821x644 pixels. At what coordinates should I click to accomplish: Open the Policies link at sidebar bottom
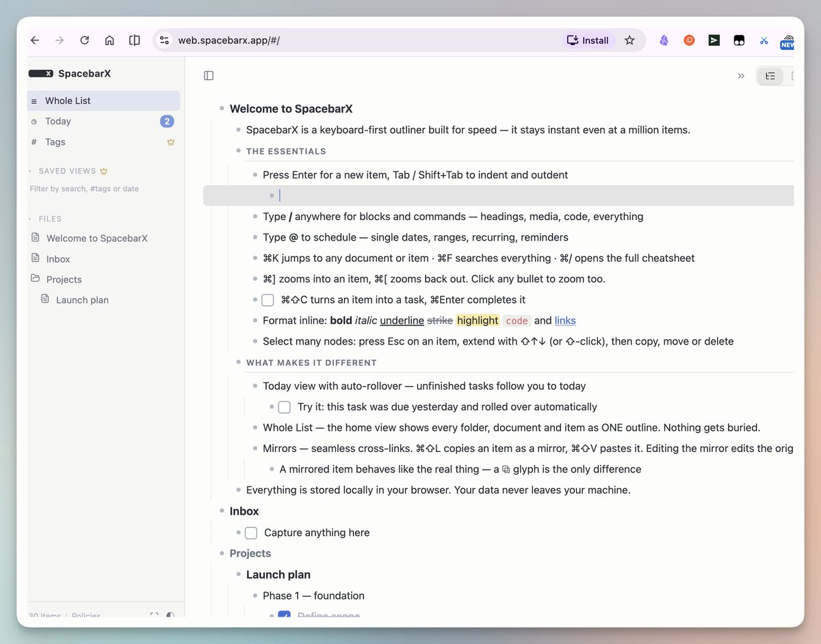(x=86, y=616)
